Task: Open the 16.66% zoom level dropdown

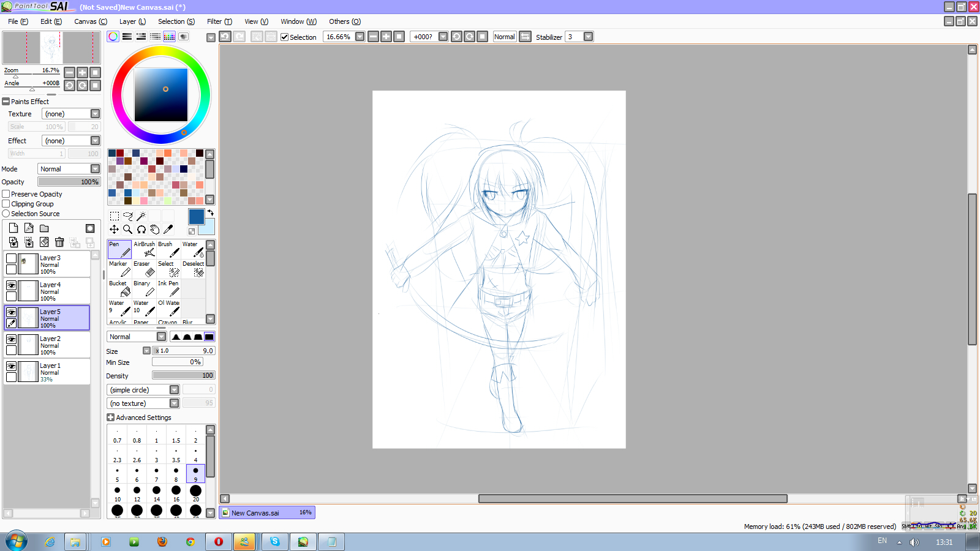Action: [x=360, y=37]
